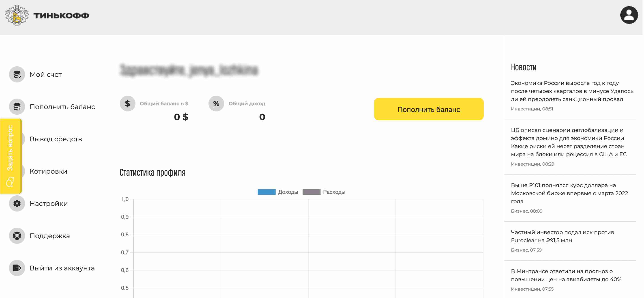Click the Доходы legend label
Image resolution: width=644 pixels, height=298 pixels.
[288, 192]
